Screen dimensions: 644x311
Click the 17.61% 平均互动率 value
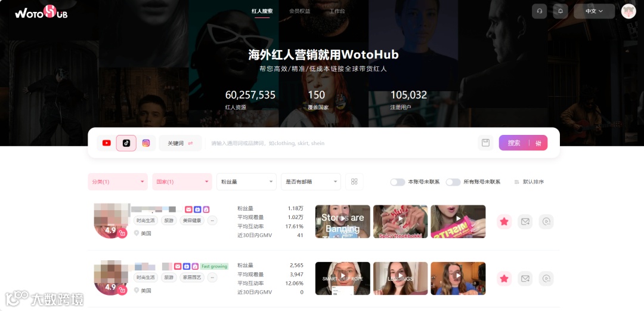tap(294, 226)
